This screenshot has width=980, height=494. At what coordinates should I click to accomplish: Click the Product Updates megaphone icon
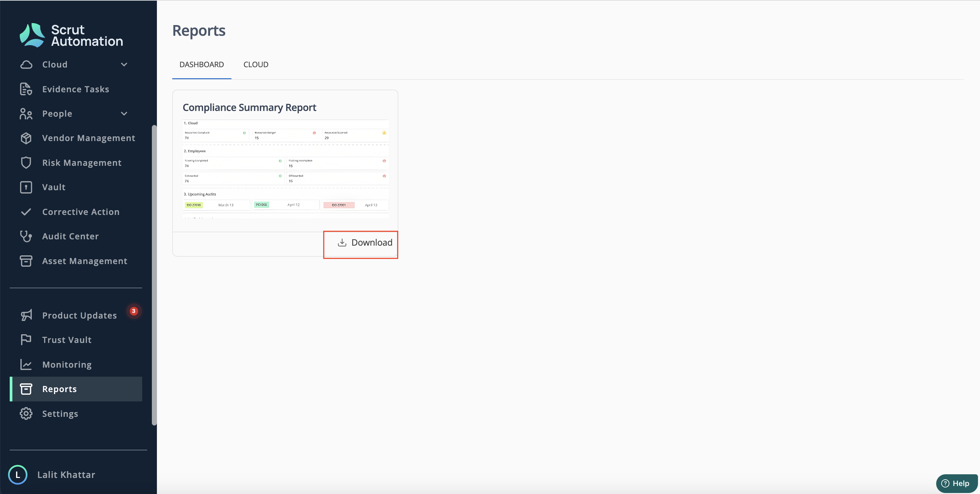click(x=26, y=315)
